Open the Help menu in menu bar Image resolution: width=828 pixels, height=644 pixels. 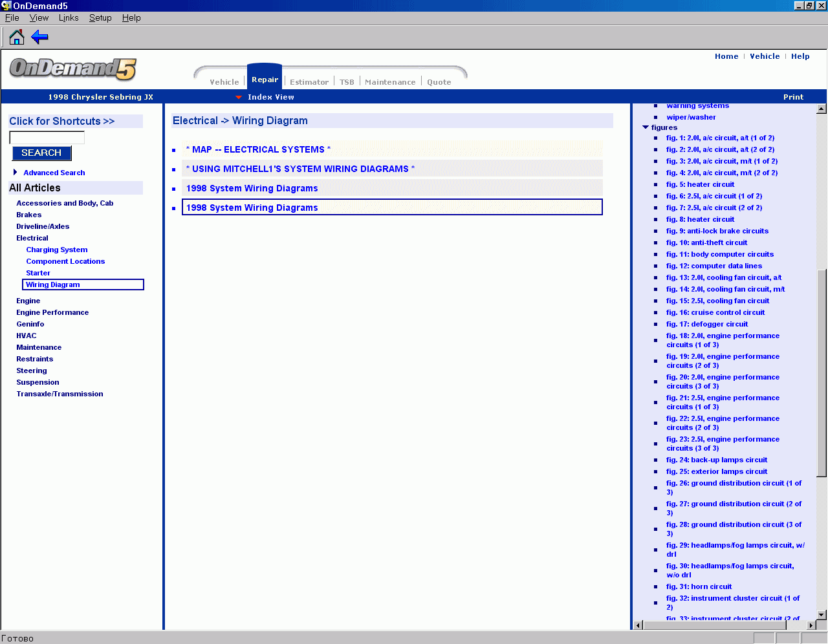[x=131, y=17]
